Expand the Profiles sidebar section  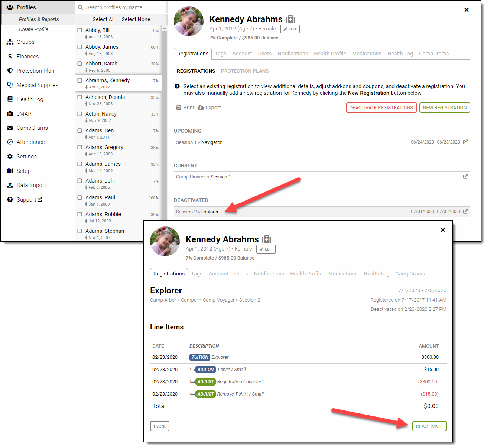pyautogui.click(x=26, y=7)
